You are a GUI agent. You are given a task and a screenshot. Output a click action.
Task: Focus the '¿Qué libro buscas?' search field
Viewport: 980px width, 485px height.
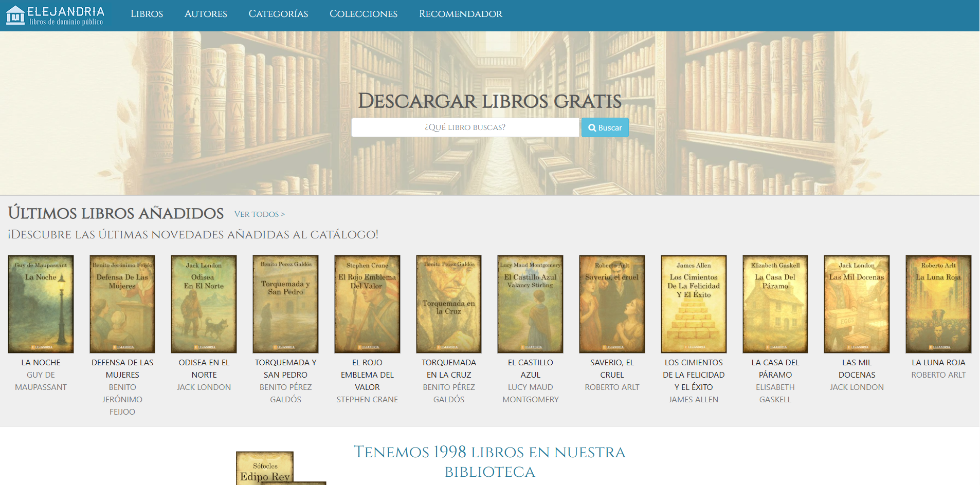465,127
